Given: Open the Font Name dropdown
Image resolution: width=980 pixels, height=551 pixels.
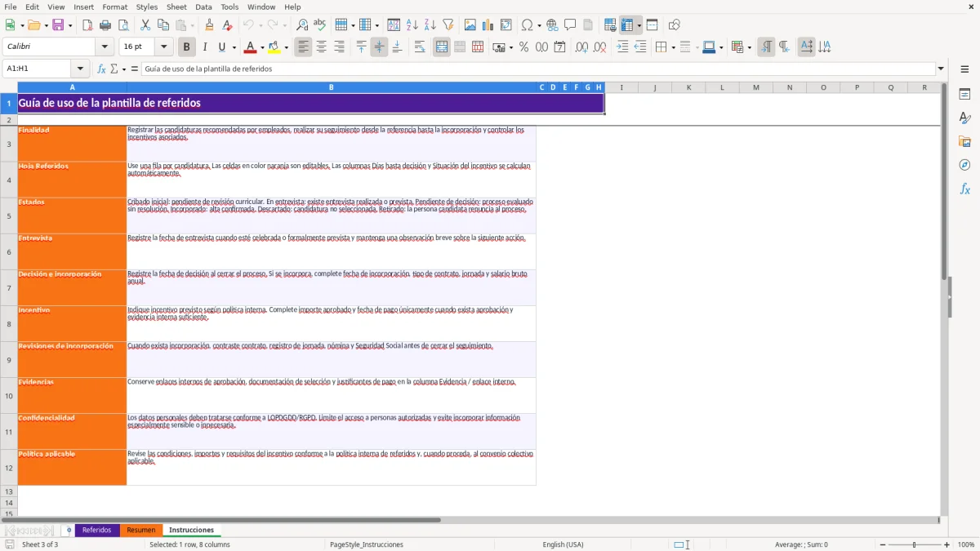Looking at the screenshot, I should [105, 47].
